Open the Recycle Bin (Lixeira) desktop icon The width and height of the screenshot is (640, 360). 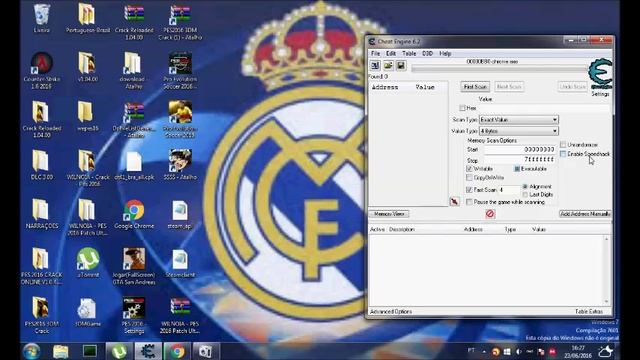click(x=42, y=18)
